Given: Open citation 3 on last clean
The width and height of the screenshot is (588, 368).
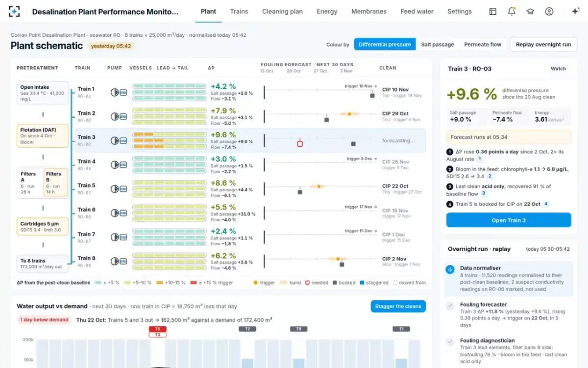Looking at the screenshot, I should pos(483,194).
